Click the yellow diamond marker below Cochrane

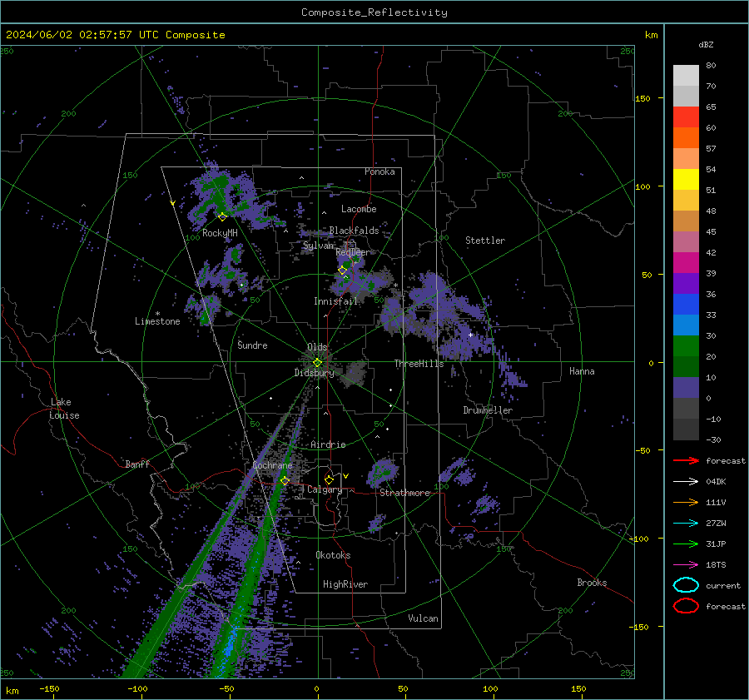[285, 481]
